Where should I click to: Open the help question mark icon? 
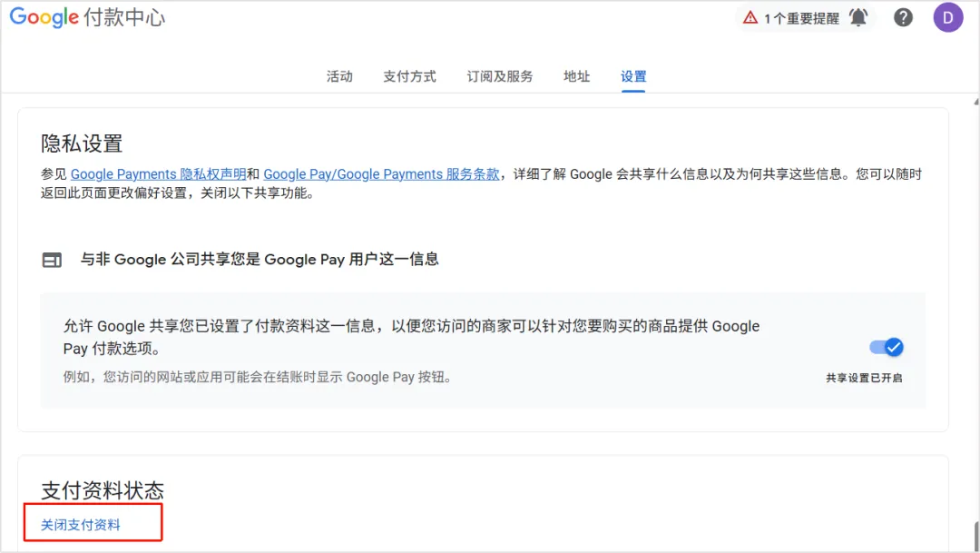(x=903, y=17)
